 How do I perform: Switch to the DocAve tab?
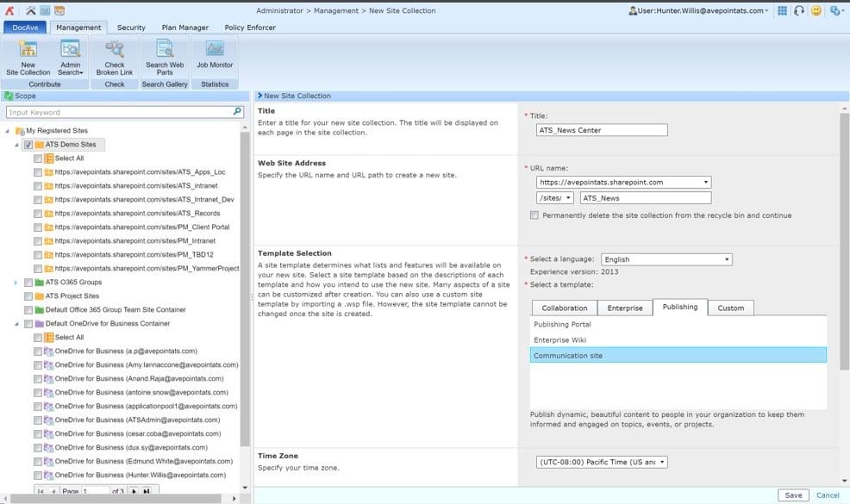[x=25, y=27]
